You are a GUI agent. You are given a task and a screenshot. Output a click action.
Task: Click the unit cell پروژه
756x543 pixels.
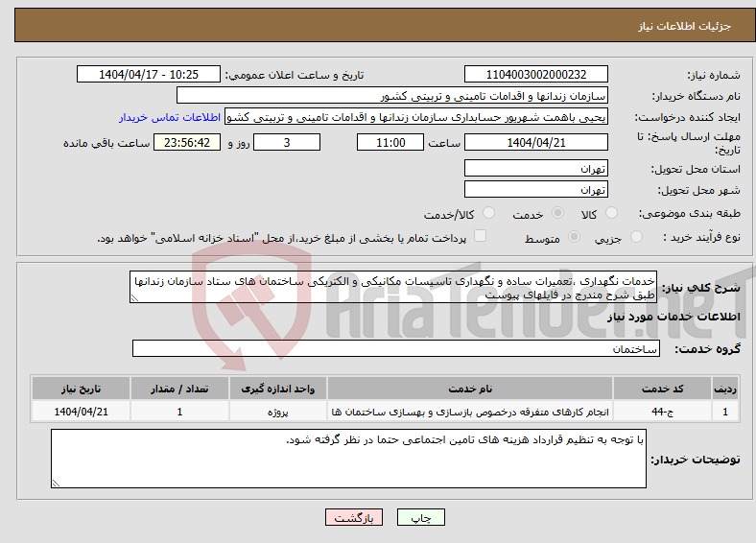277,412
